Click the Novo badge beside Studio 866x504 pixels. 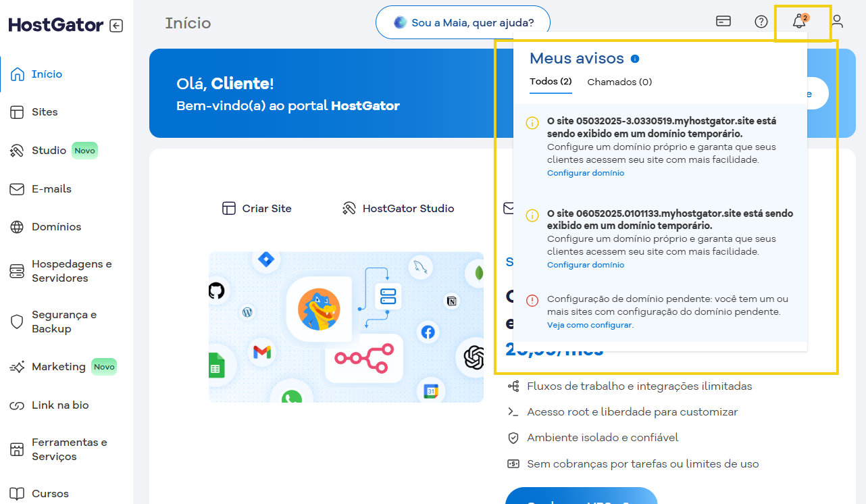pos(85,151)
